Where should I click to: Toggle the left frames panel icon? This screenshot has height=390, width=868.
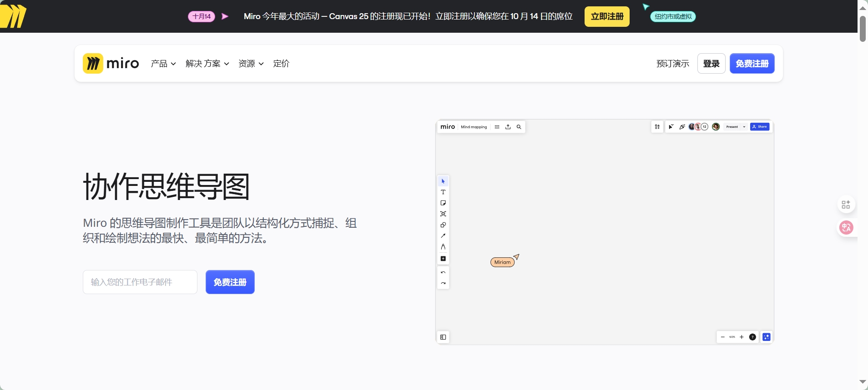pos(443,337)
